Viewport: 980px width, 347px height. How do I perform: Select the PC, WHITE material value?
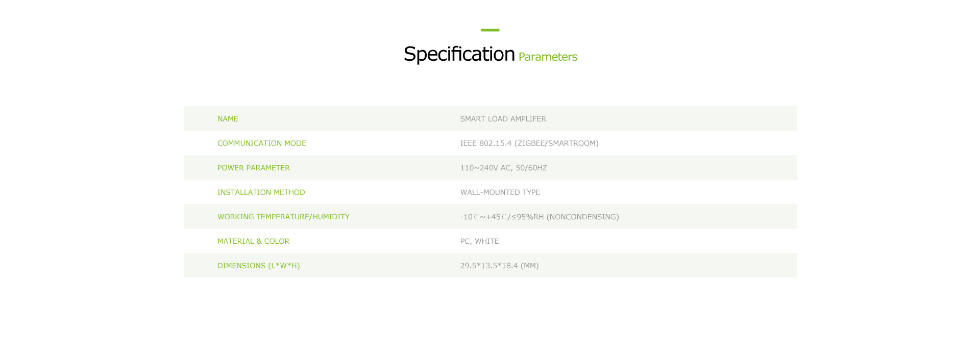point(480,241)
